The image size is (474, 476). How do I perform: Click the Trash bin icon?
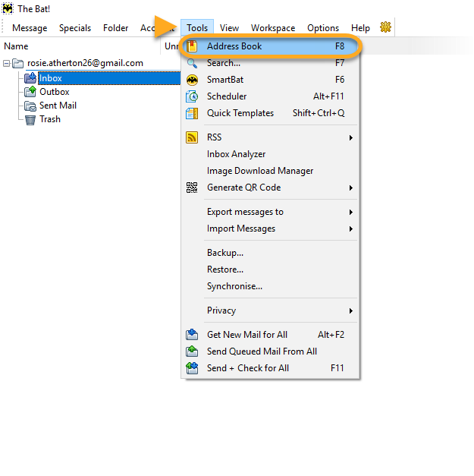coord(30,120)
